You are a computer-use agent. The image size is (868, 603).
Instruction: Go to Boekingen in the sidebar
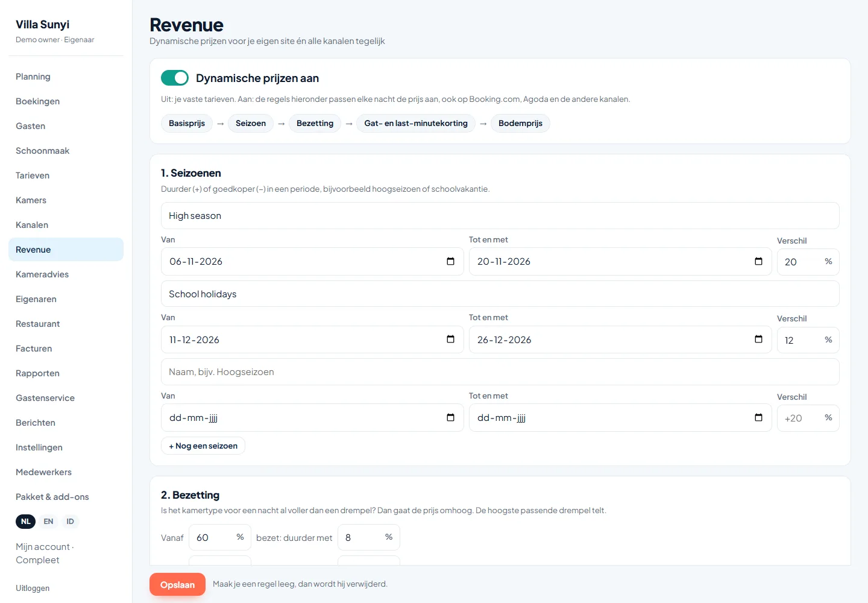(x=66, y=101)
